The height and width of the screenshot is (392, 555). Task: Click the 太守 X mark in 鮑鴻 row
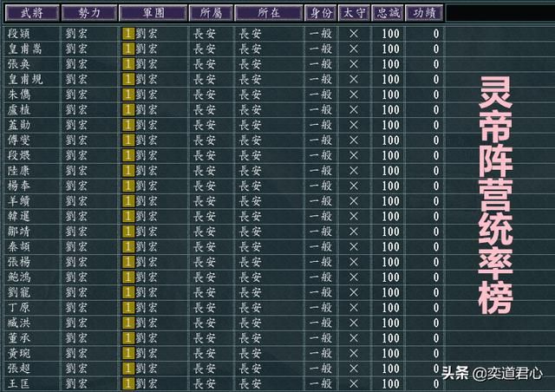[x=354, y=278]
